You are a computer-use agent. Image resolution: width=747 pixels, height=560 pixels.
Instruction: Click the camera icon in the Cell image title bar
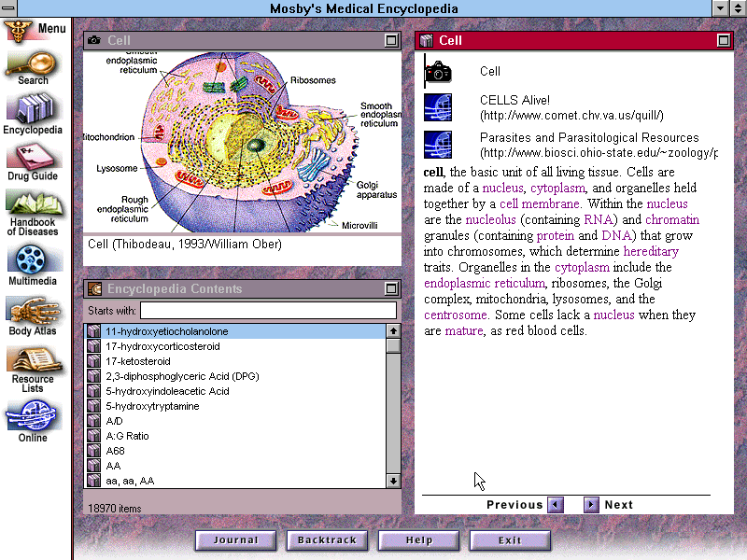coord(94,40)
